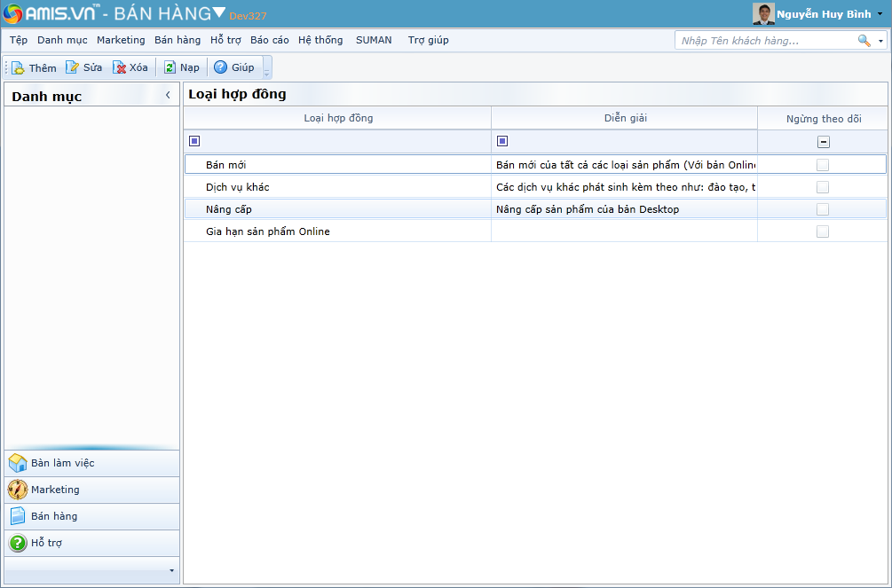Open the Báo cáo menu

tap(269, 40)
